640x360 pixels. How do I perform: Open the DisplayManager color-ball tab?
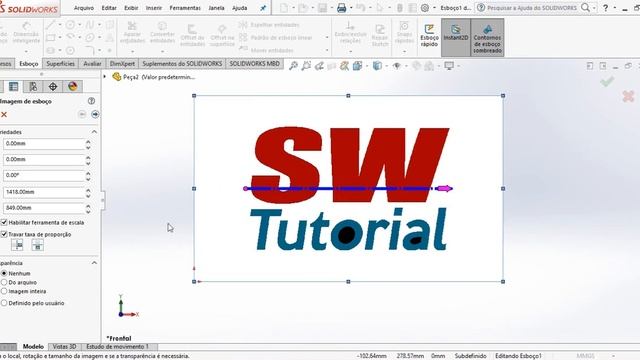[x=73, y=87]
